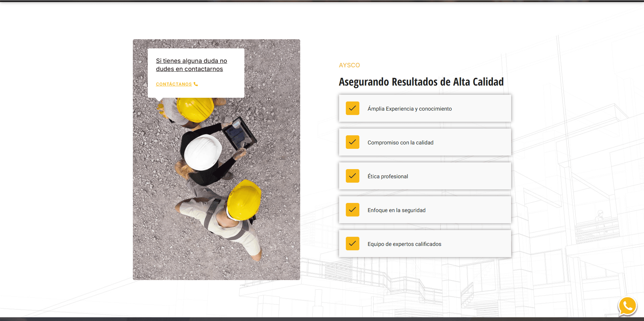Open the WhatsApp chat floating icon
644x321 pixels.
click(x=627, y=306)
